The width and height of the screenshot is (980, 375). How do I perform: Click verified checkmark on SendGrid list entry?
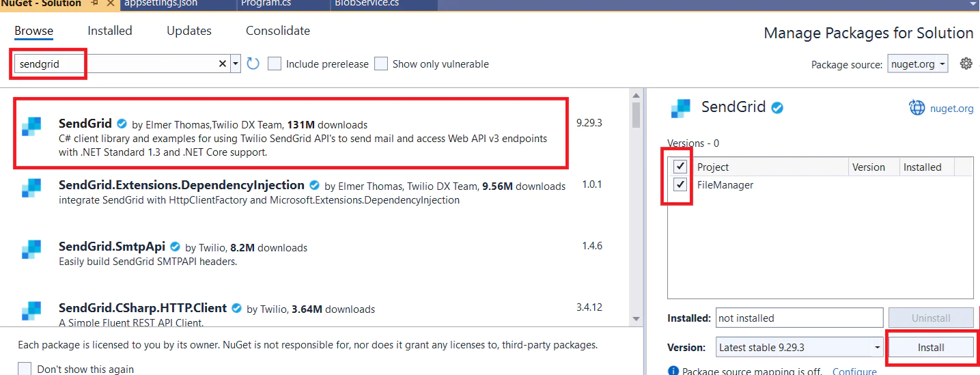point(122,124)
